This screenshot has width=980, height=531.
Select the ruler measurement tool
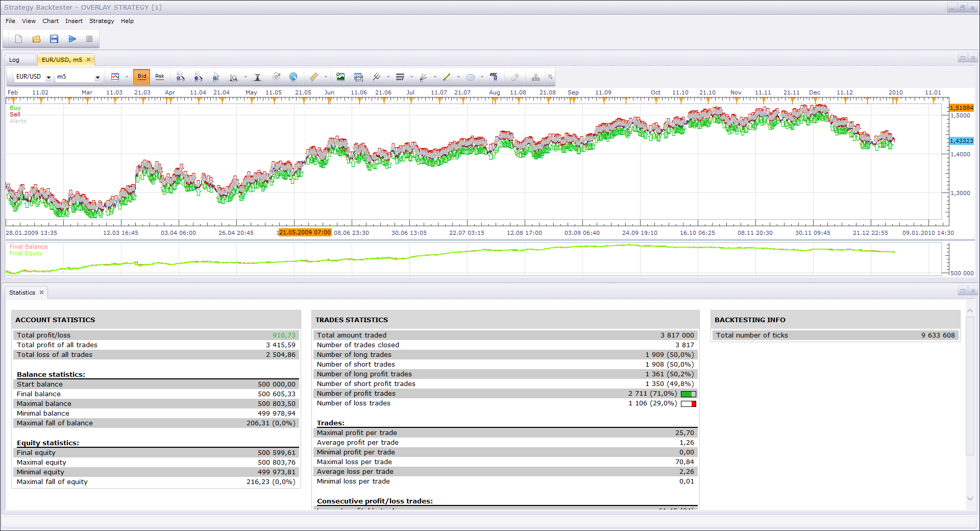click(314, 77)
